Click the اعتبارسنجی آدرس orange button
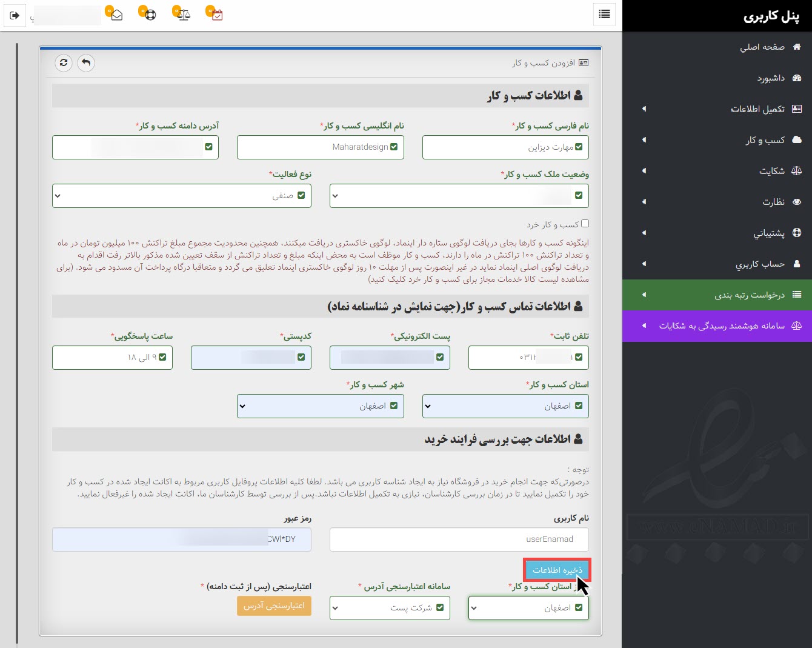This screenshot has width=812, height=648. click(274, 606)
